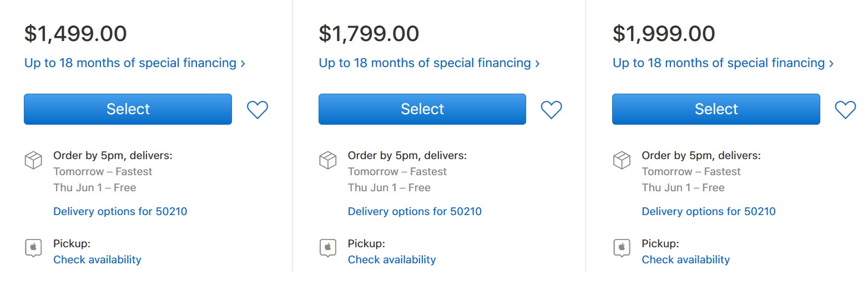Open special financing link for $1,999.00 model
The width and height of the screenshot is (868, 296).
(723, 63)
